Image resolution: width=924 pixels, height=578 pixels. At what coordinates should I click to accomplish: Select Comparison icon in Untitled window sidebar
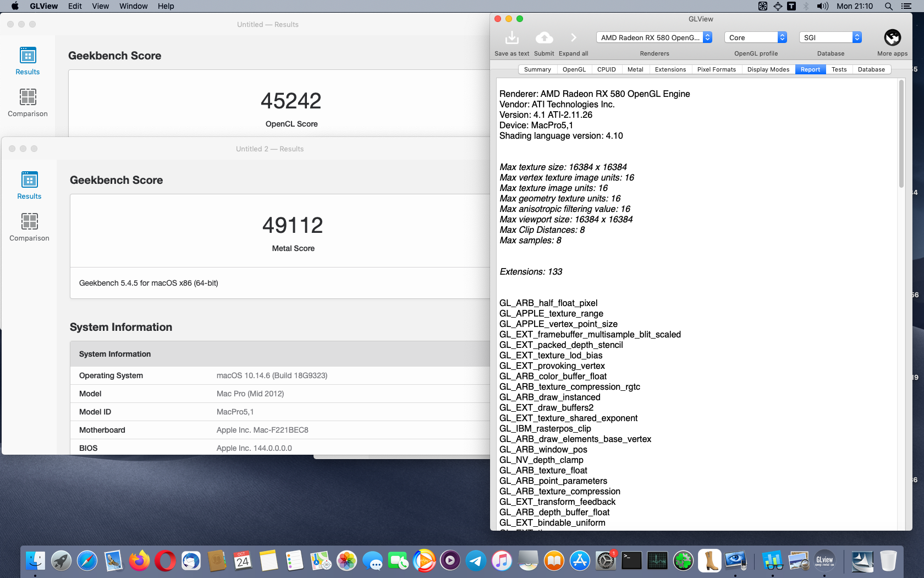[x=28, y=97]
